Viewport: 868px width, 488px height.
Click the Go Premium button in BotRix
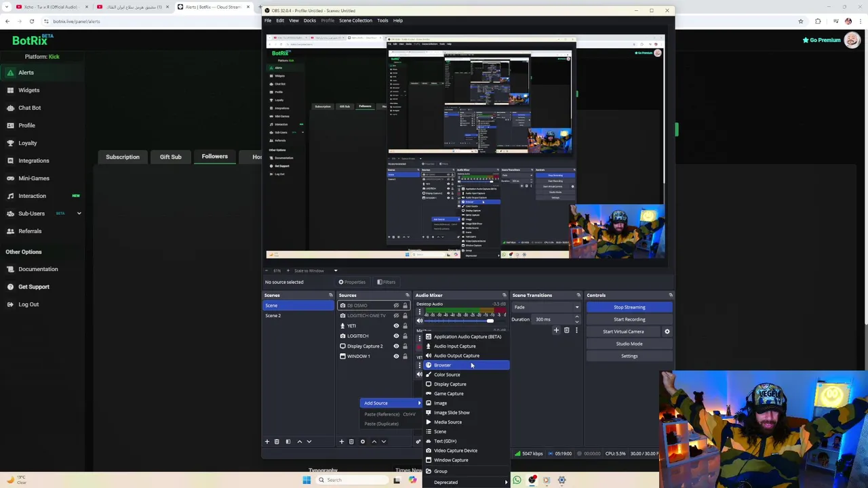(821, 40)
